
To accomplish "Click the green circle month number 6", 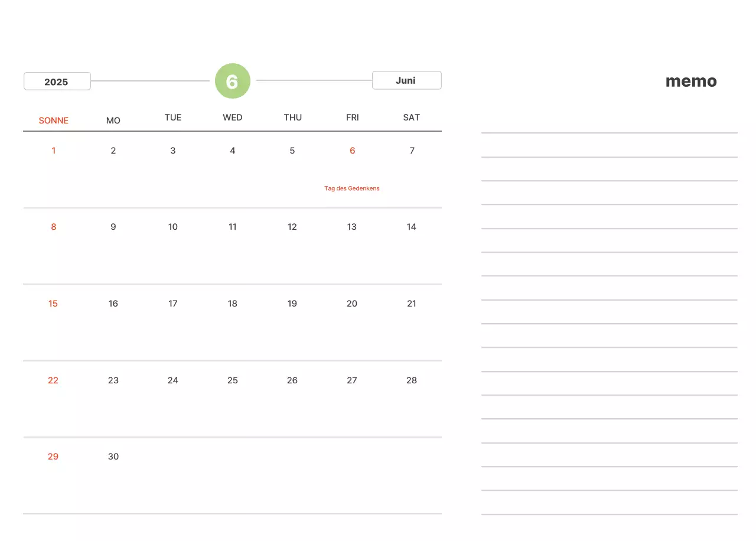I will click(233, 81).
